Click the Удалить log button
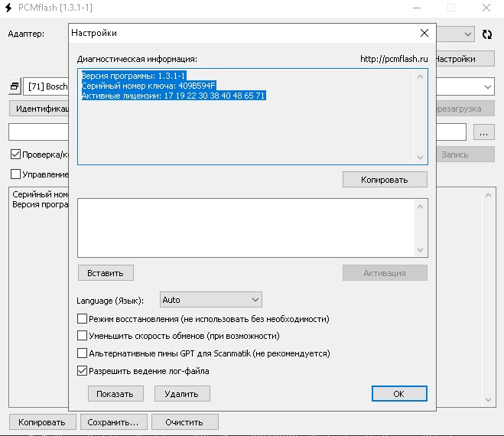The width and height of the screenshot is (504, 436). (x=182, y=394)
